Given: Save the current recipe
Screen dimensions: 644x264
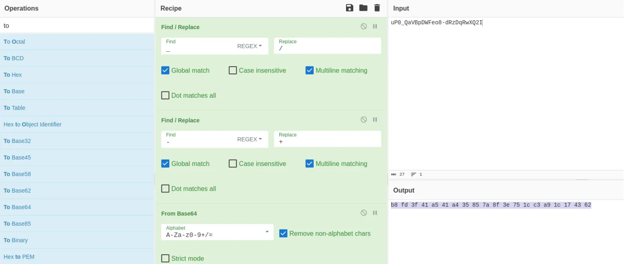Looking at the screenshot, I should (349, 8).
